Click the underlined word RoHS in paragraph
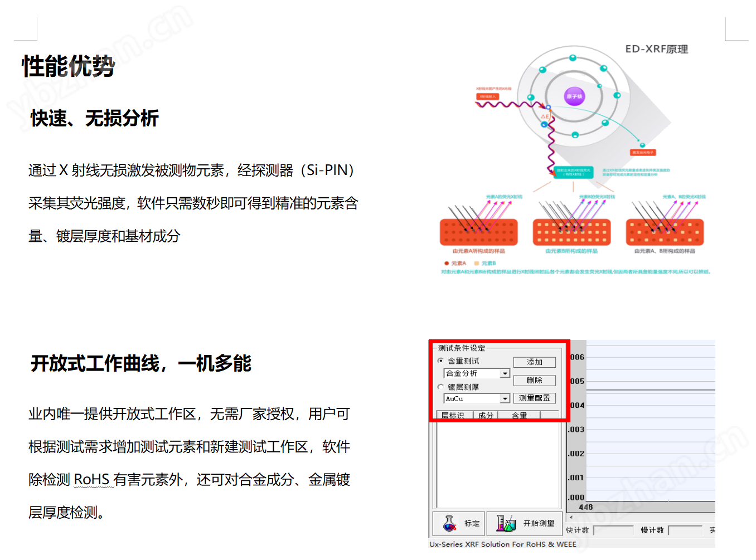The height and width of the screenshot is (560, 756). pos(91,480)
